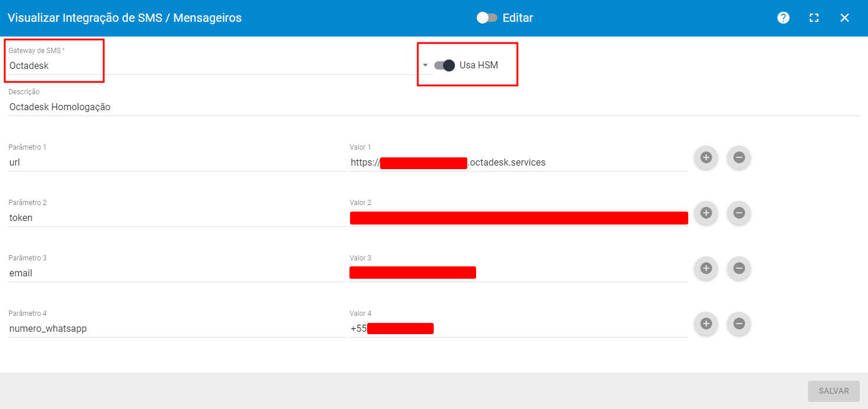Click the Valor 1 field with octadesk.services URL
Screen dimensions: 868x409
click(x=519, y=163)
